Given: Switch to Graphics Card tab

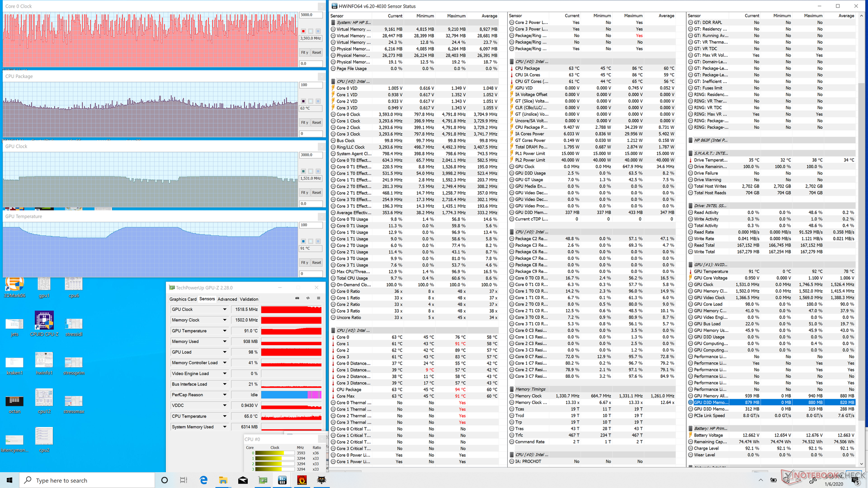Looking at the screenshot, I should point(183,299).
